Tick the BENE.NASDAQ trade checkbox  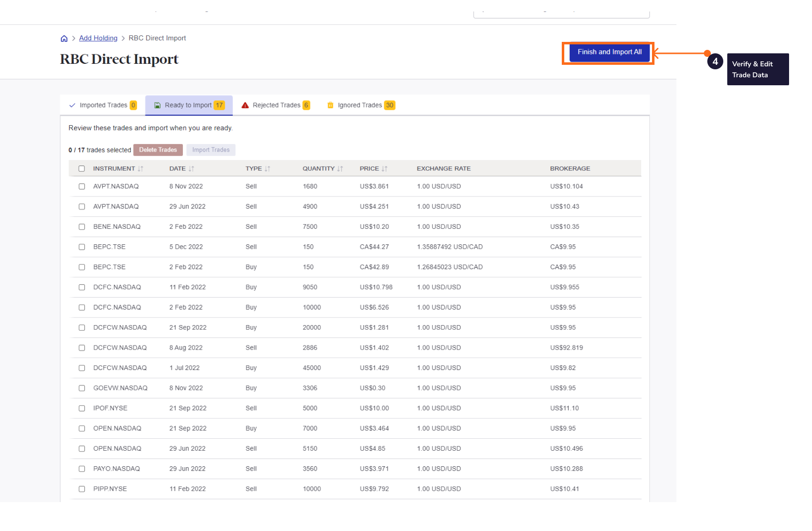(x=82, y=227)
